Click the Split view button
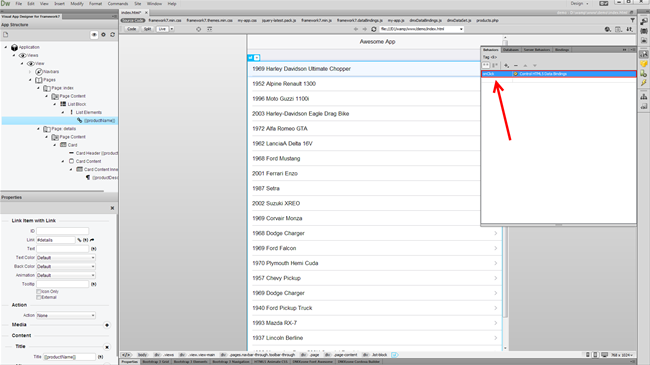Viewport: 650px width, 365px height. click(148, 29)
